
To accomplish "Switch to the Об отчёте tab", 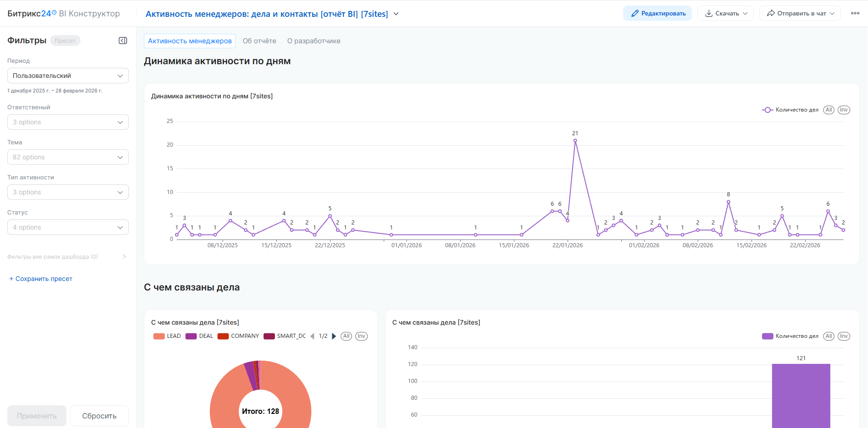I will click(259, 41).
